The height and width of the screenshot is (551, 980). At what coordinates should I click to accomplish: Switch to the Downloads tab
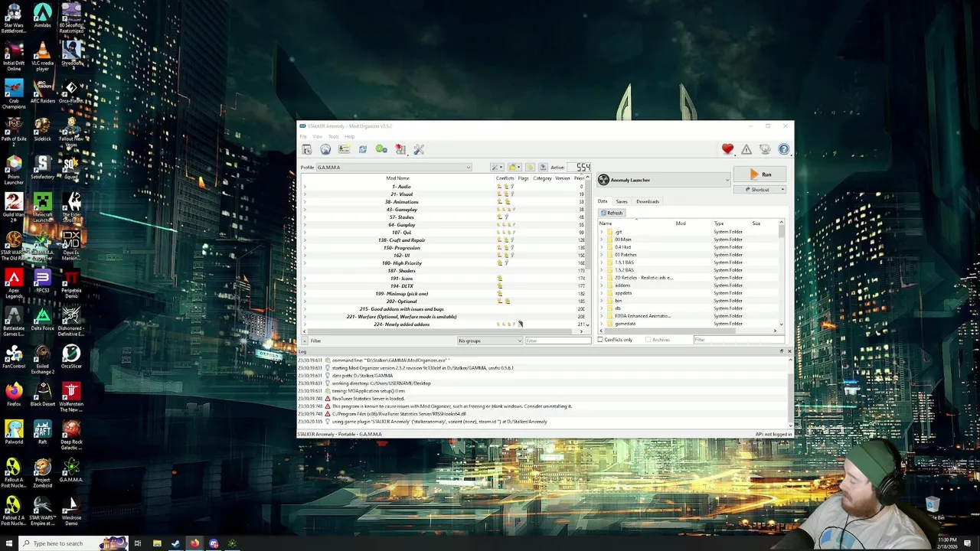pyautogui.click(x=647, y=201)
